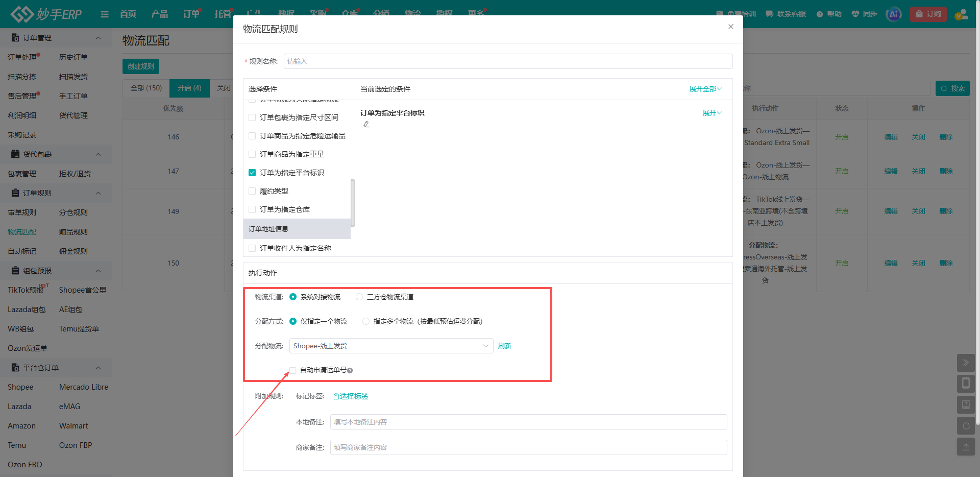Click the 平台仓订单 section icon
The height and width of the screenshot is (477, 980).
coord(15,368)
